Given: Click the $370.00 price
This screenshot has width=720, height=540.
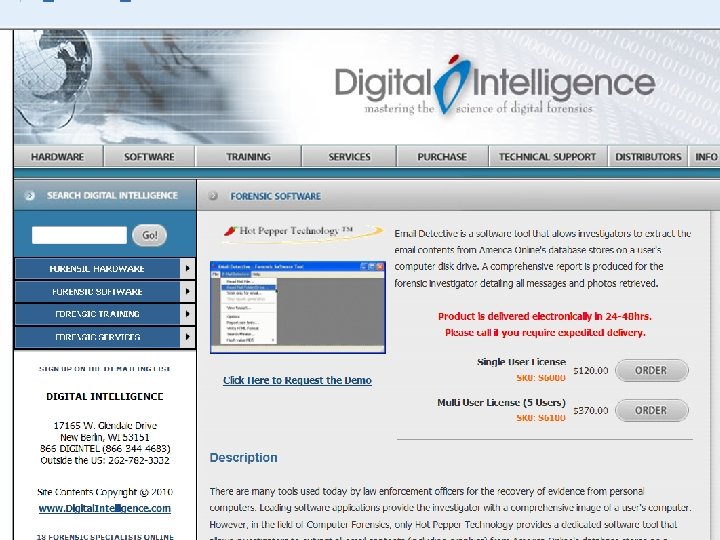Looking at the screenshot, I should click(x=591, y=411).
